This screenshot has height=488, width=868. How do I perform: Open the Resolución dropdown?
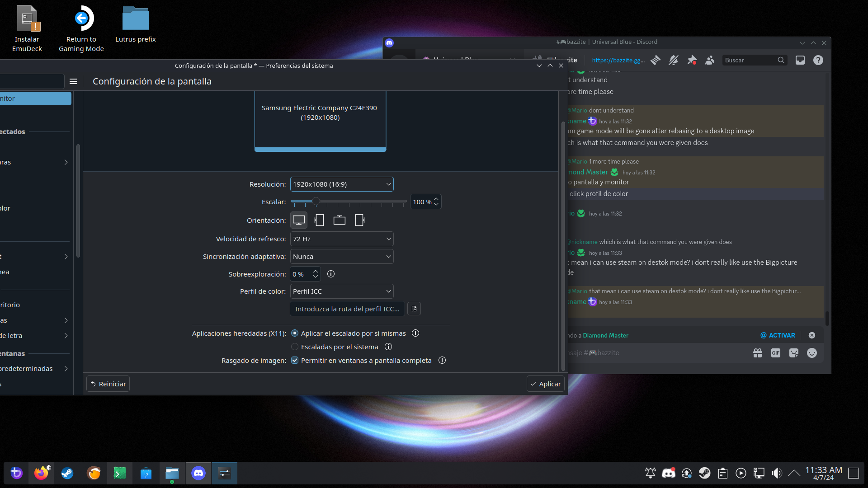[342, 184]
